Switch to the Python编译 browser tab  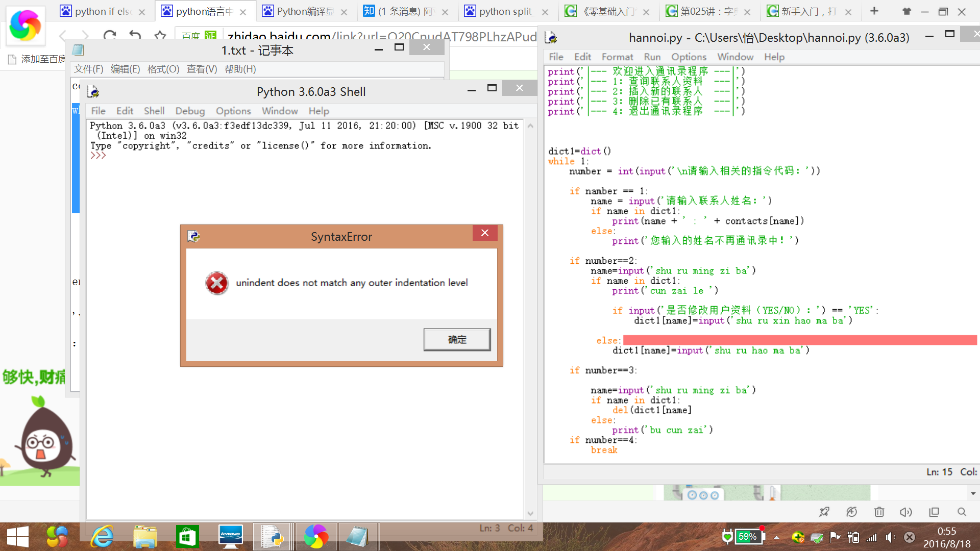(304, 11)
